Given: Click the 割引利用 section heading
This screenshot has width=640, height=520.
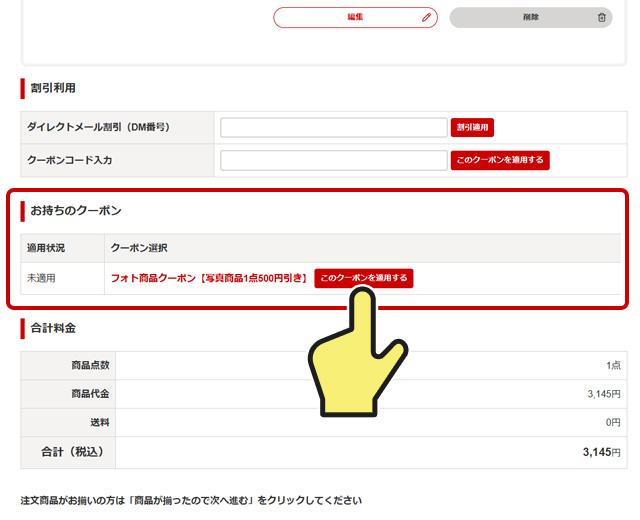Looking at the screenshot, I should click(53, 88).
